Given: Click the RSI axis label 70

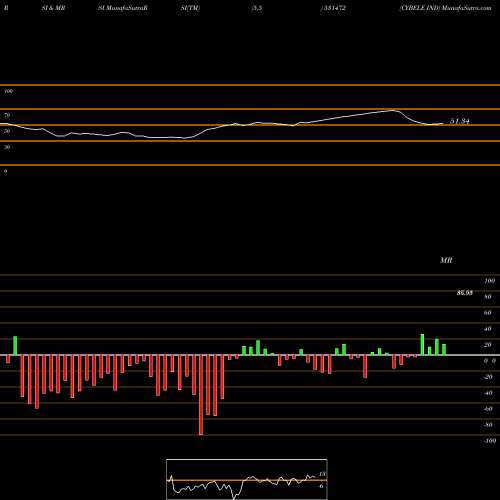Looking at the screenshot, I should pos(7,115).
